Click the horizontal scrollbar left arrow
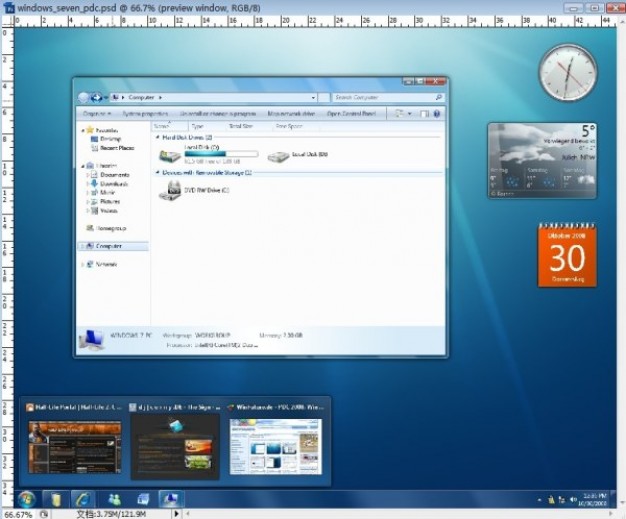Viewport: 626px width, 519px height. click(x=188, y=514)
